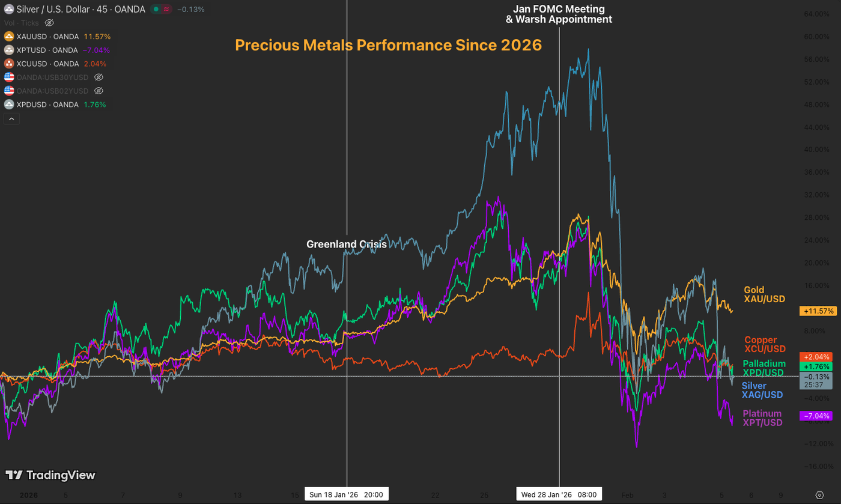
Task: Show the hidden OANDA:USB30YUSD series
Action: [98, 77]
